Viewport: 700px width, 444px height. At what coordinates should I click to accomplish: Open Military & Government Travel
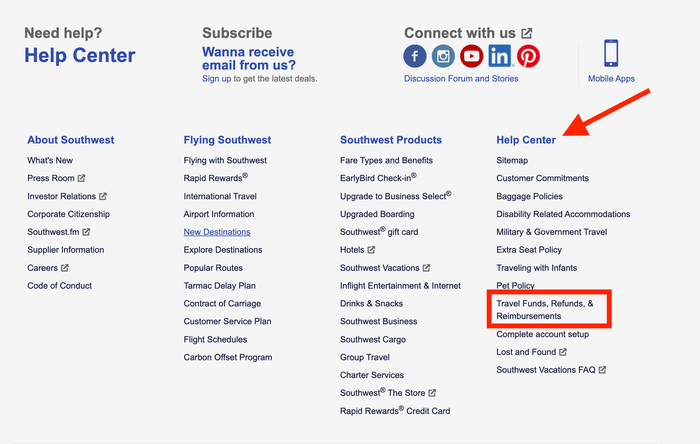552,232
